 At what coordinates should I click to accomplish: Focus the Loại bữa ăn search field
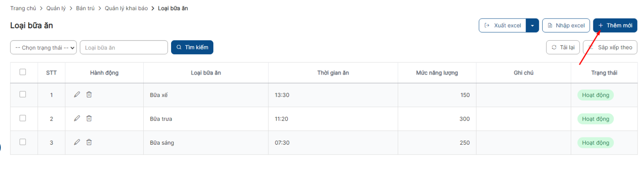[x=124, y=47]
